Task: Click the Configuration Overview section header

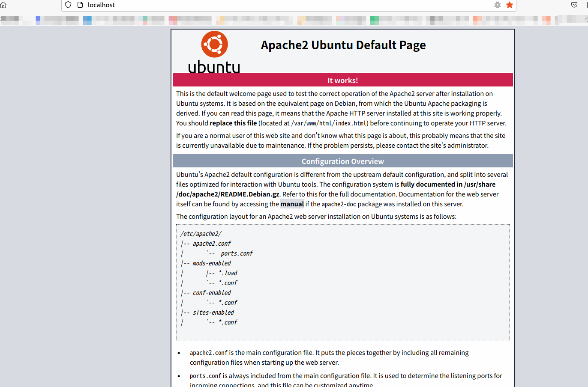Action: point(342,161)
